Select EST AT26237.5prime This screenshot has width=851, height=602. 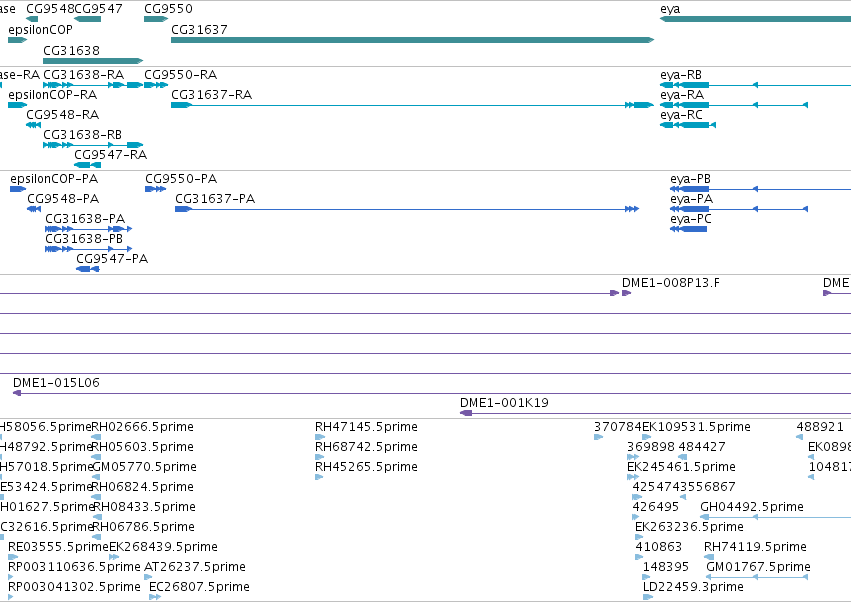pos(148,577)
